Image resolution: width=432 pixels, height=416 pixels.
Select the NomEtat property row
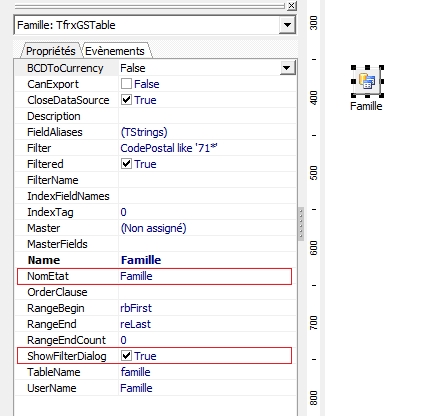(x=155, y=276)
